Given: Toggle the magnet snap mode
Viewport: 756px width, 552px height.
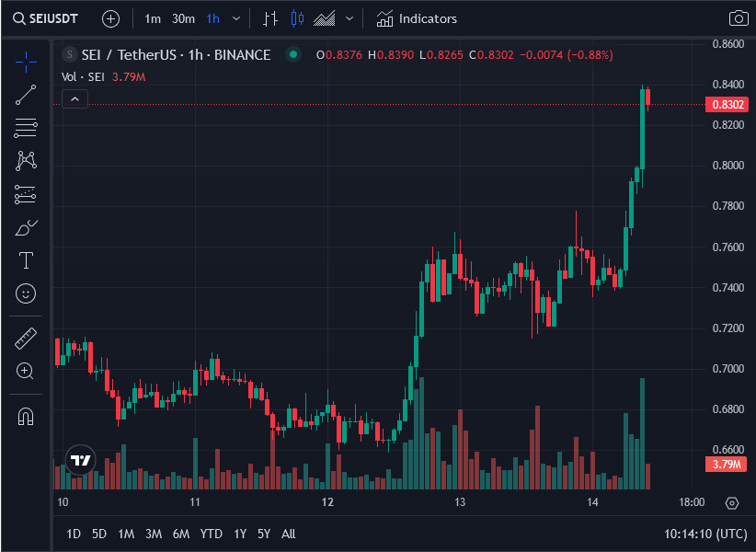Looking at the screenshot, I should coord(26,417).
